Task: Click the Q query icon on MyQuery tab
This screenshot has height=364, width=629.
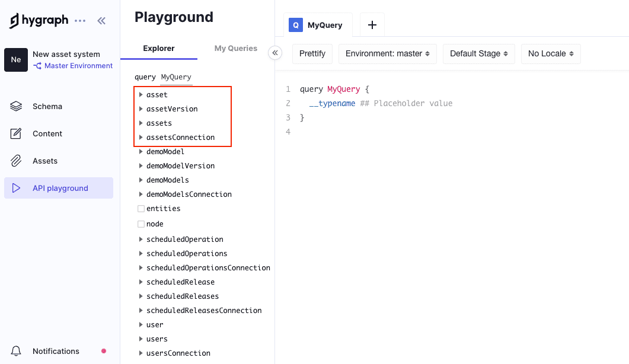Action: tap(296, 25)
